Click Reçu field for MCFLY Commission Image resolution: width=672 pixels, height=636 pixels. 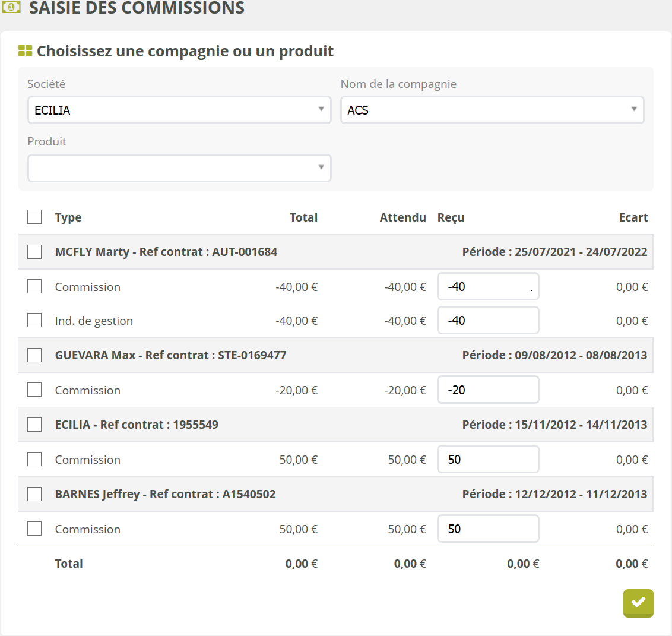point(487,287)
